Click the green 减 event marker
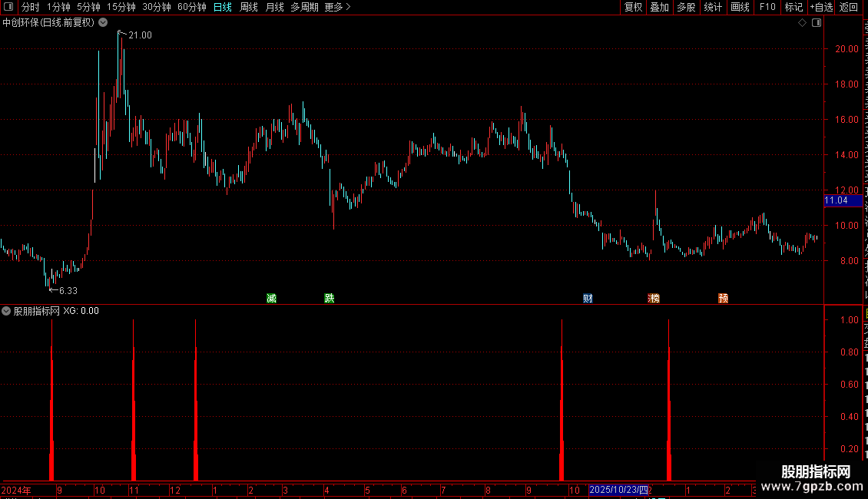 coord(271,298)
